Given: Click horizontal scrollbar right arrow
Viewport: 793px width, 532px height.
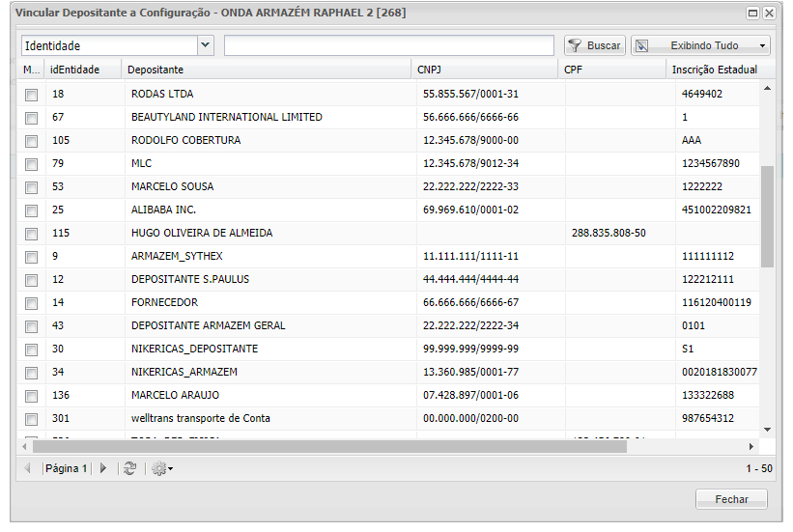Looking at the screenshot, I should tap(751, 446).
